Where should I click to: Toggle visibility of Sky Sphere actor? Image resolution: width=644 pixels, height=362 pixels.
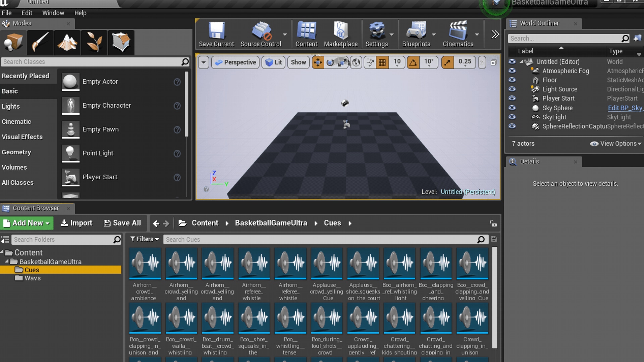[x=512, y=108]
